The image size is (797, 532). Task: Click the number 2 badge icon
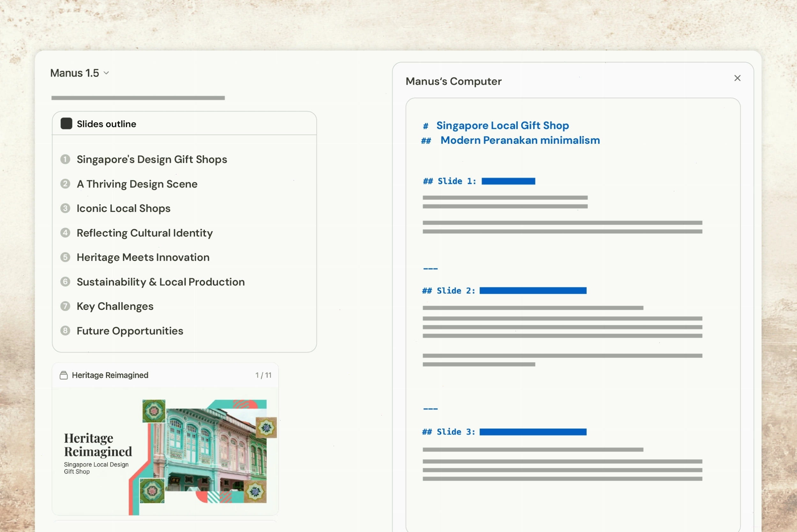click(x=65, y=184)
